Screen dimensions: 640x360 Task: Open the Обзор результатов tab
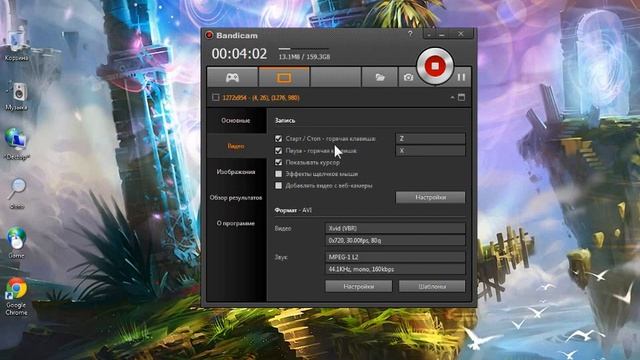click(236, 198)
